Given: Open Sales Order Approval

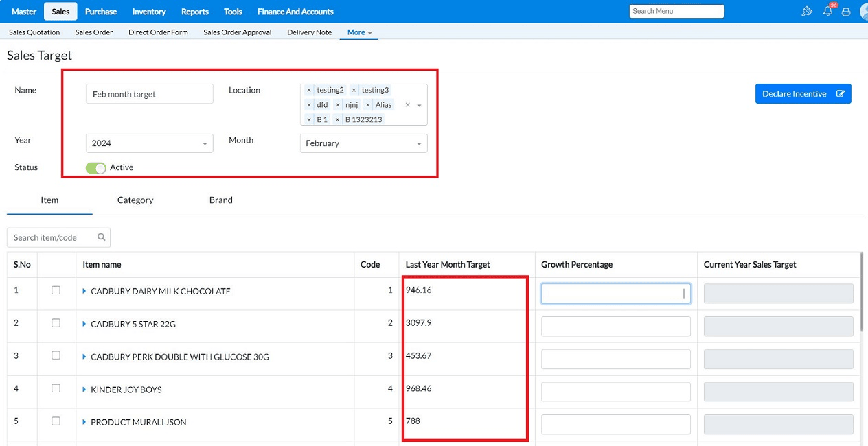Looking at the screenshot, I should click(238, 32).
